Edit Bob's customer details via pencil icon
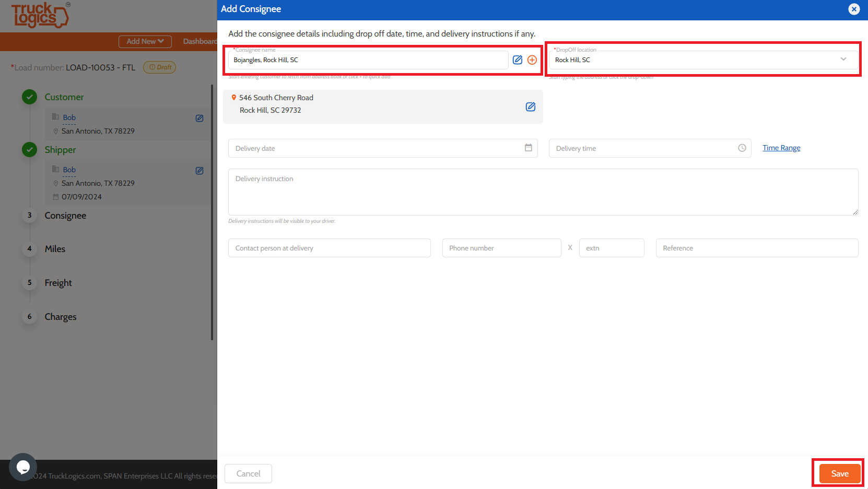This screenshot has width=868, height=489. pos(199,118)
